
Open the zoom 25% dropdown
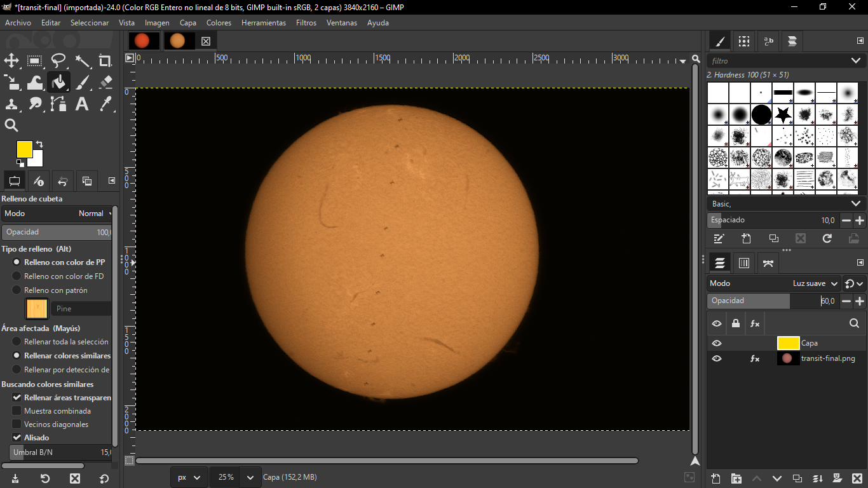click(251, 477)
